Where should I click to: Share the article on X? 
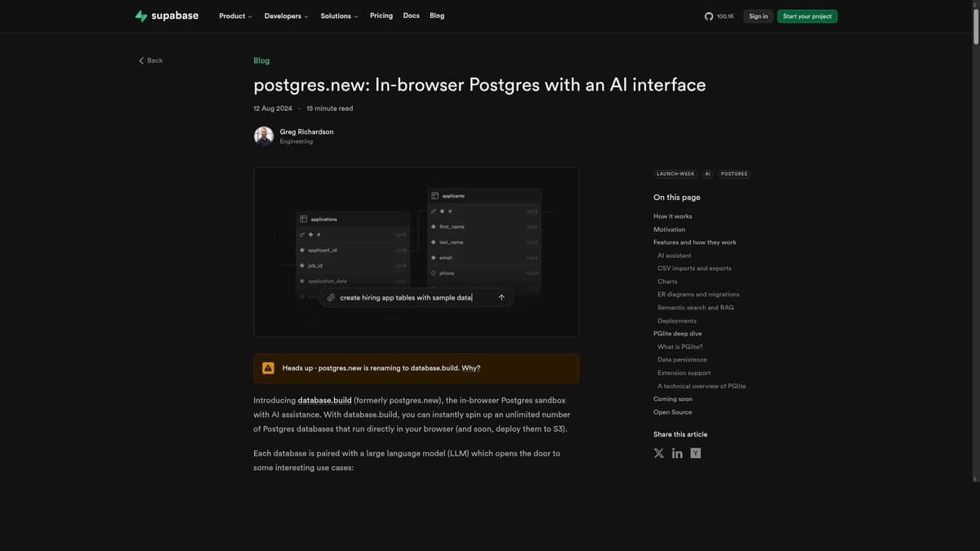pyautogui.click(x=659, y=452)
